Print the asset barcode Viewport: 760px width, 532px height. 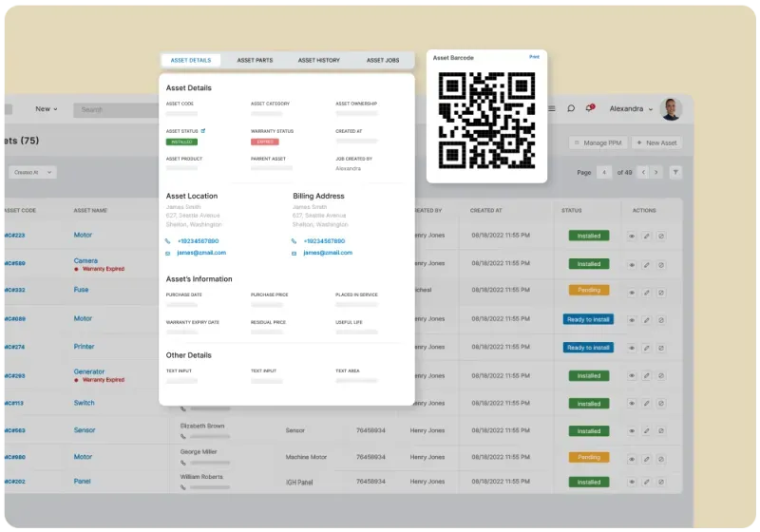tap(534, 57)
